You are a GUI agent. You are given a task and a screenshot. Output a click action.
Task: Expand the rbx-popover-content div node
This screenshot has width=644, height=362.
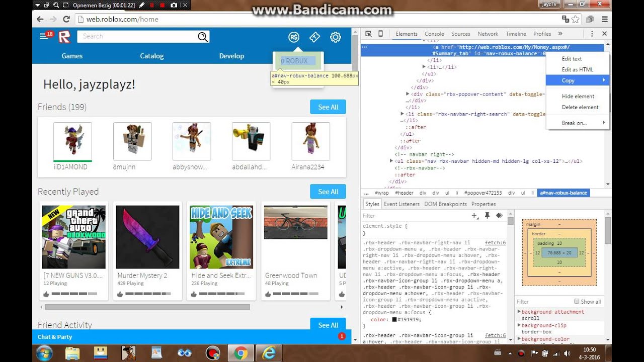coord(408,94)
